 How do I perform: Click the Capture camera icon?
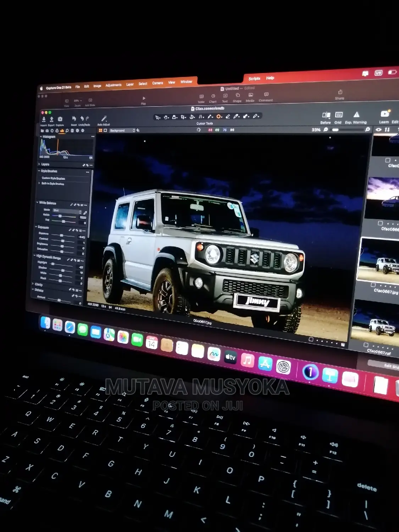pos(60,119)
